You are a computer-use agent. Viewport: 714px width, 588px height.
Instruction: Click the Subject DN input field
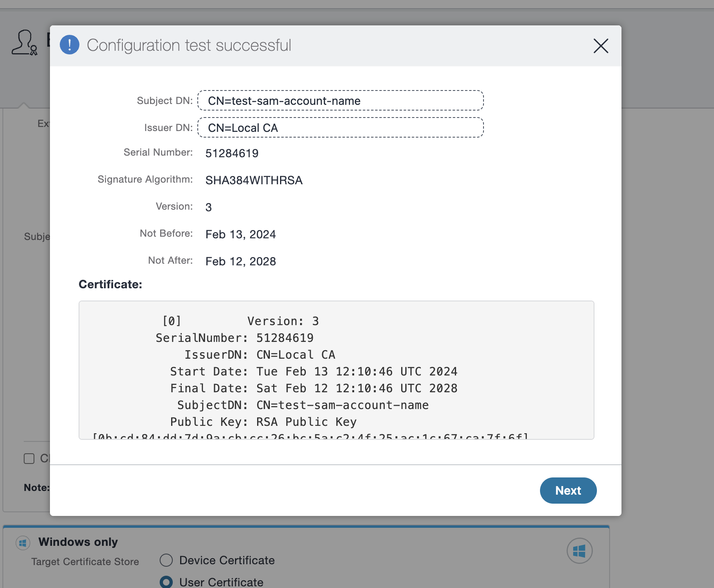[340, 101]
